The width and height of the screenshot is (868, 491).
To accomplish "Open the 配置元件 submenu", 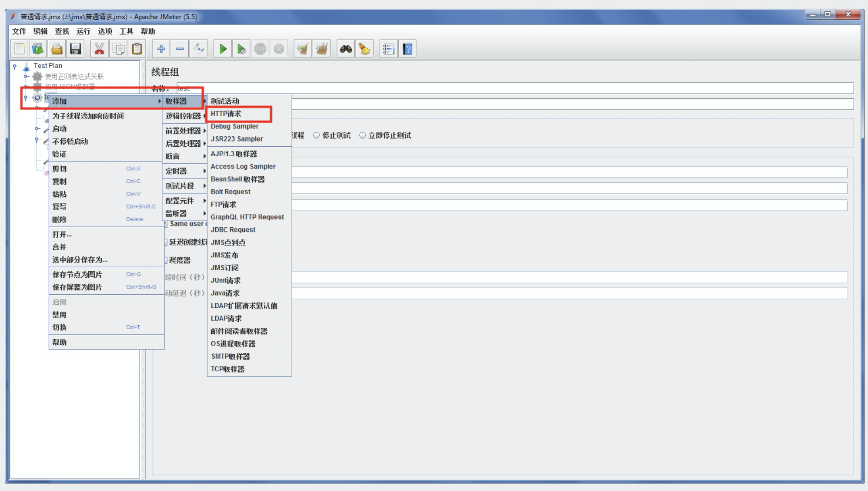I will coord(185,201).
